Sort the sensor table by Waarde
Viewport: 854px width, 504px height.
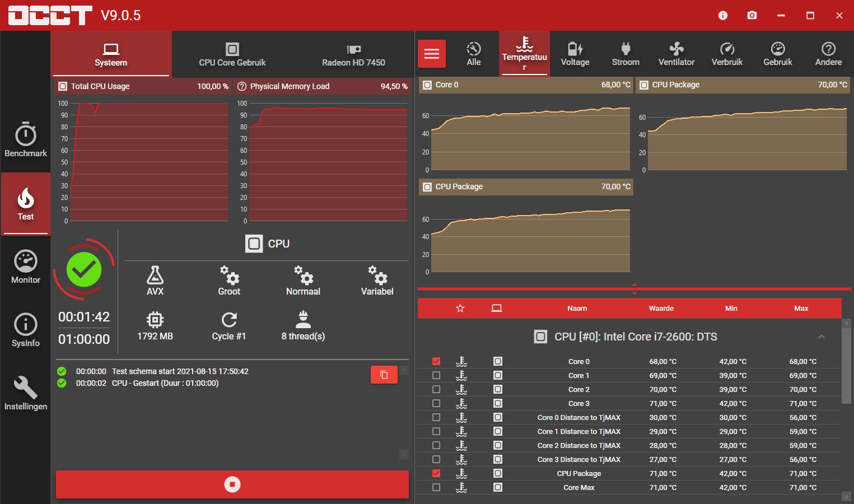coord(661,308)
